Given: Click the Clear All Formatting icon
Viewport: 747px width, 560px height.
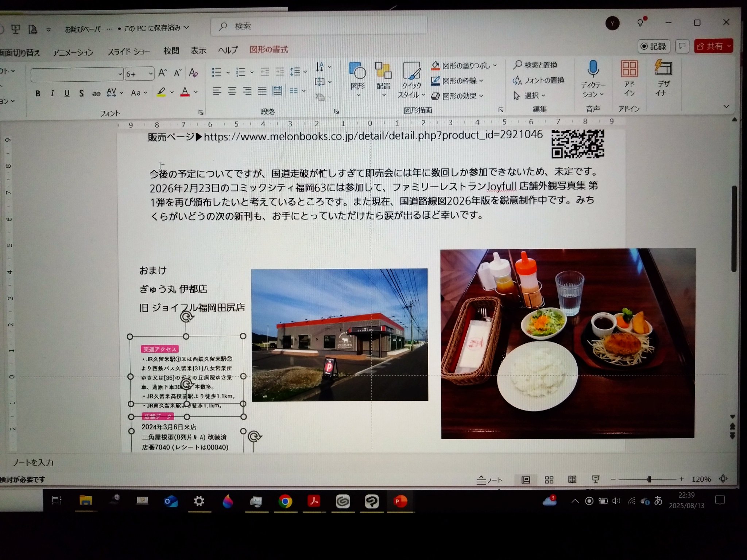Looking at the screenshot, I should [193, 73].
